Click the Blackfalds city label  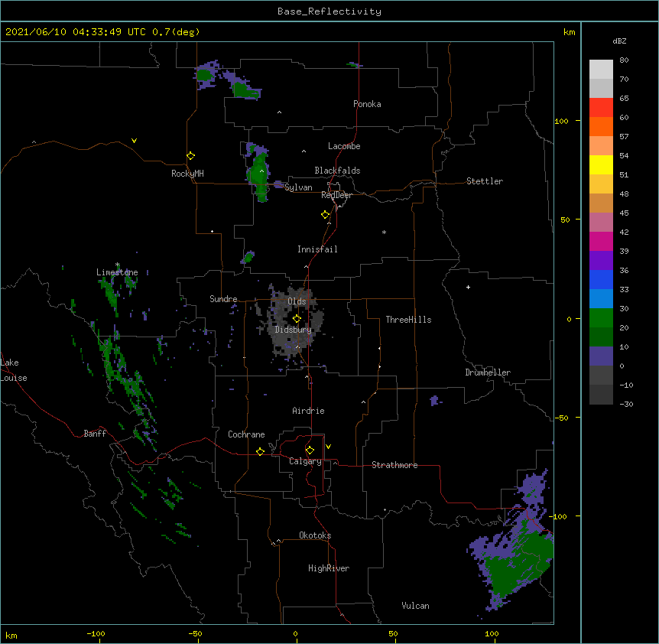tap(337, 171)
